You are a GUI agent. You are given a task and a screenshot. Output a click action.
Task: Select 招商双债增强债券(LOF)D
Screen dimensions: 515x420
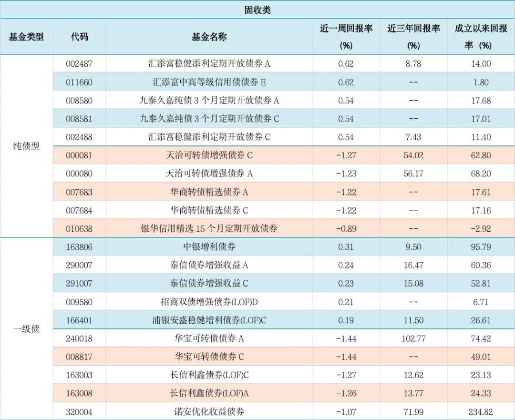point(209,302)
